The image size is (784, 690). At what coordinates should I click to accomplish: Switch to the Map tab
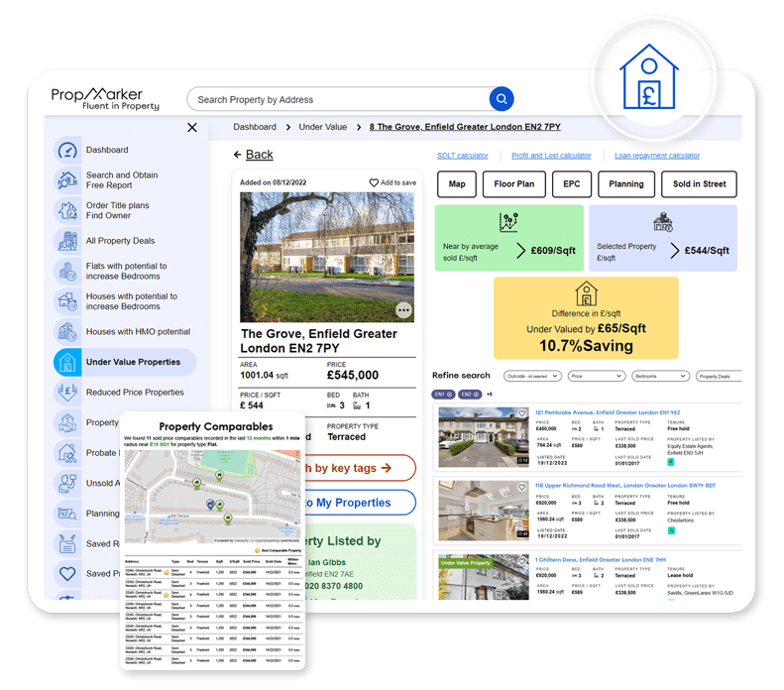coord(457,184)
